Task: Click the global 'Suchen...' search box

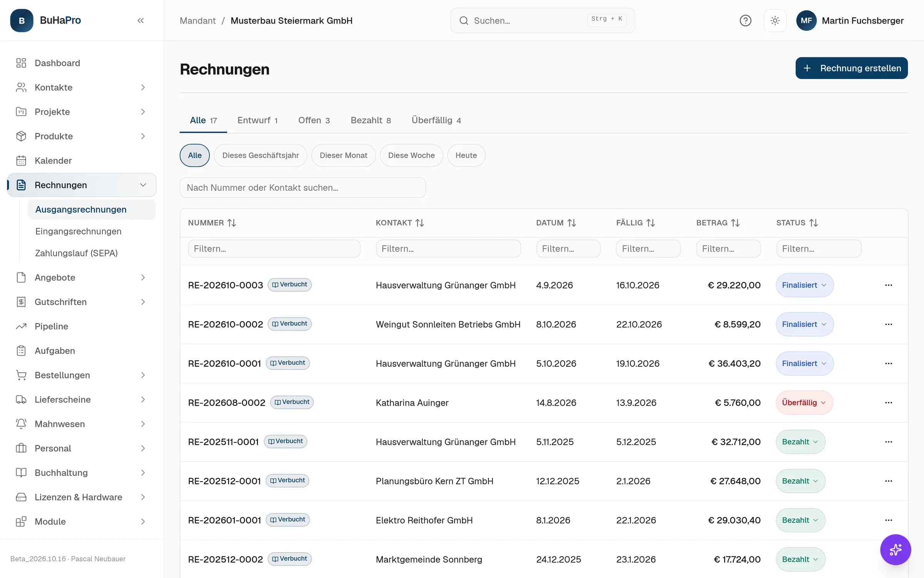Action: point(542,20)
